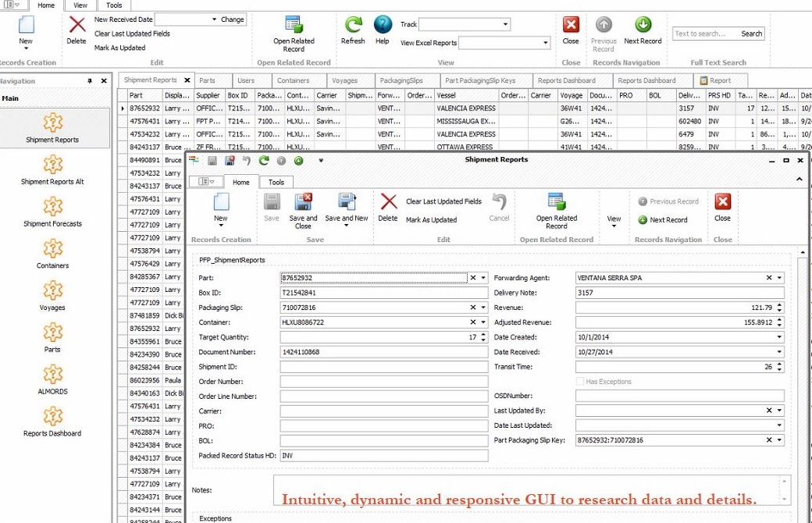Click the Text to search input field

click(705, 34)
